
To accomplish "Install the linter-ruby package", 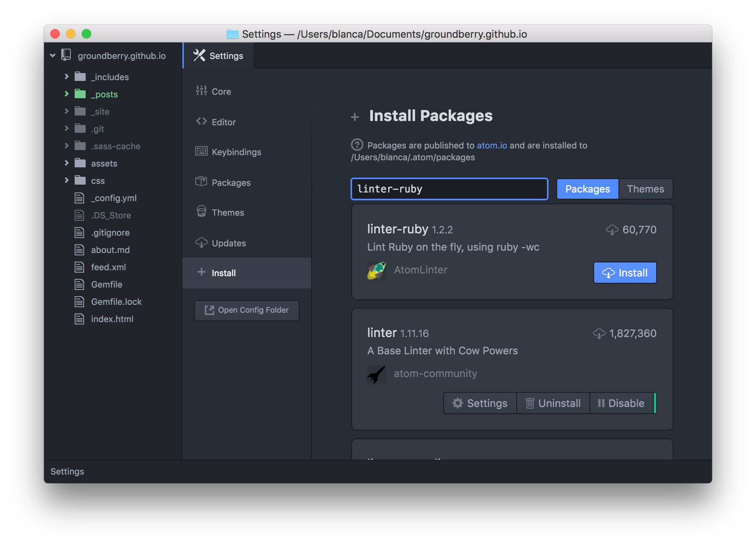I will click(625, 273).
